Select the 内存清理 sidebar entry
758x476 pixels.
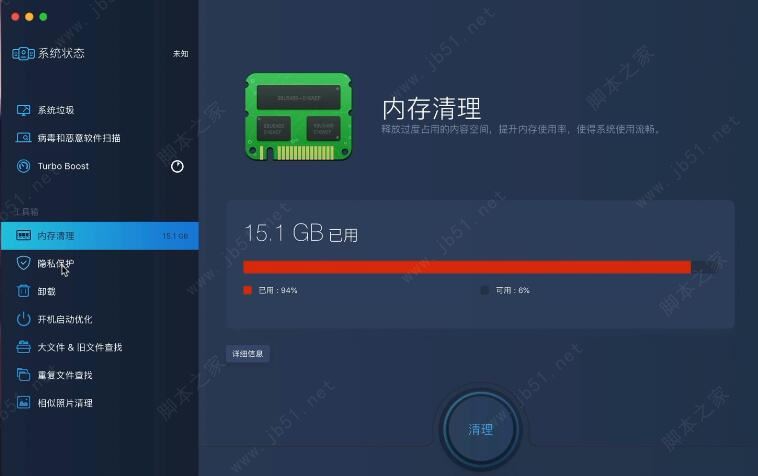coord(100,236)
